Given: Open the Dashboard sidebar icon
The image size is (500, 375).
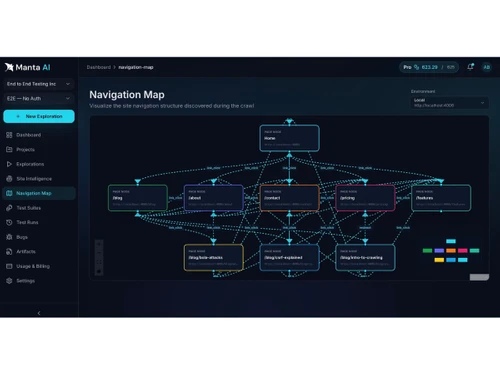Looking at the screenshot, I should point(9,135).
